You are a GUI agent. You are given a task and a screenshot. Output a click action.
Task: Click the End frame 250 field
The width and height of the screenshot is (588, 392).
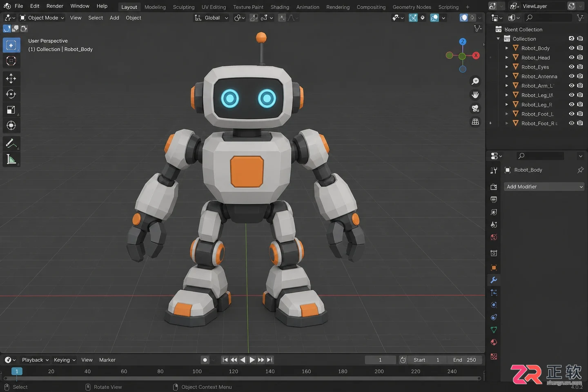click(464, 360)
